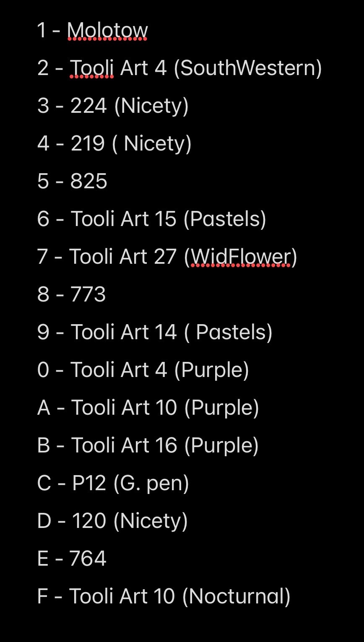The image size is (364, 642).
Task: Click line 'C - P12 (G. pen)'
Action: tap(113, 483)
